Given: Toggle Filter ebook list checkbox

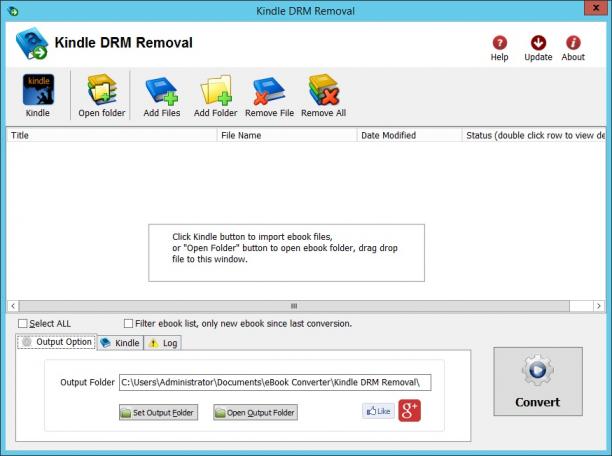Looking at the screenshot, I should (x=128, y=323).
